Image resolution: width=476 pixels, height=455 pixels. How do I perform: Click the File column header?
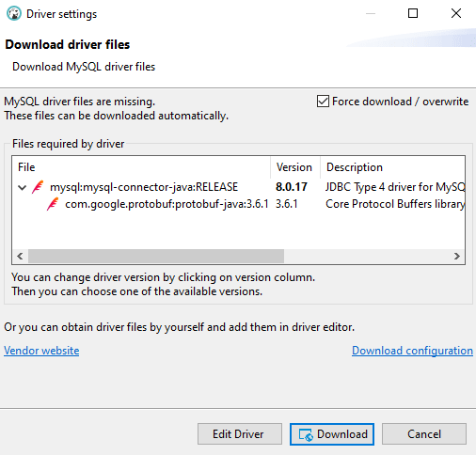pyautogui.click(x=141, y=167)
